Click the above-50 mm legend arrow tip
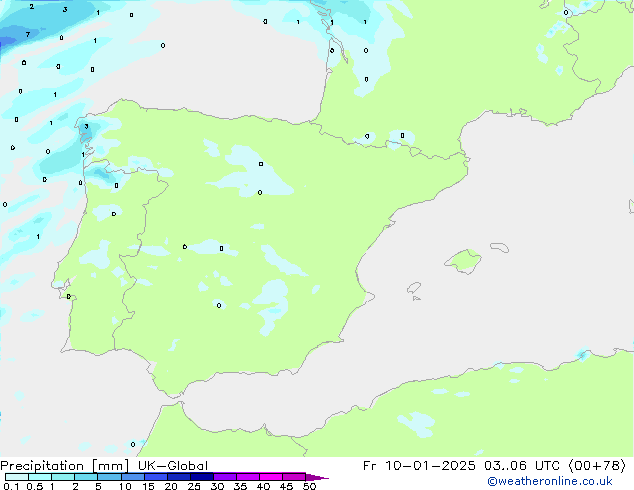The height and width of the screenshot is (490, 634). coord(317,477)
